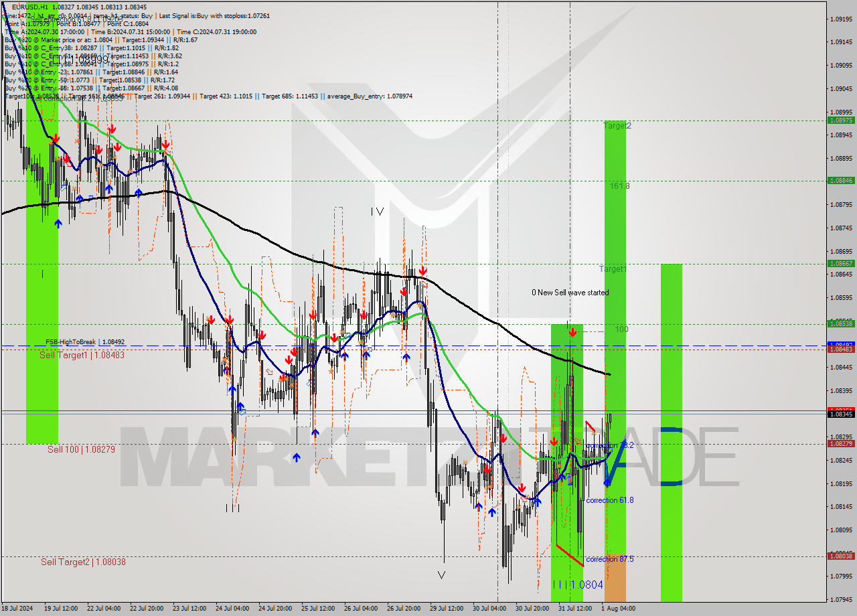Click the 'average_Buy_entry: 1.078974' text
This screenshot has height=616, width=857.
[370, 96]
